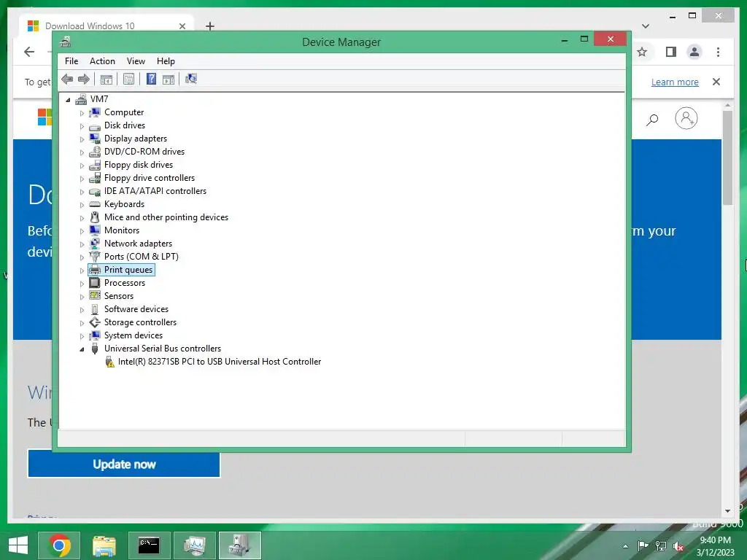Select the Keyboards category icon
Image resolution: width=747 pixels, height=560 pixels.
click(x=95, y=204)
